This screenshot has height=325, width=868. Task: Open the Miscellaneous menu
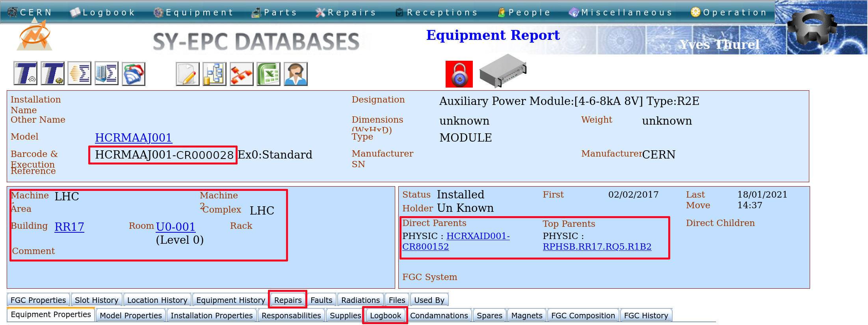coord(621,12)
